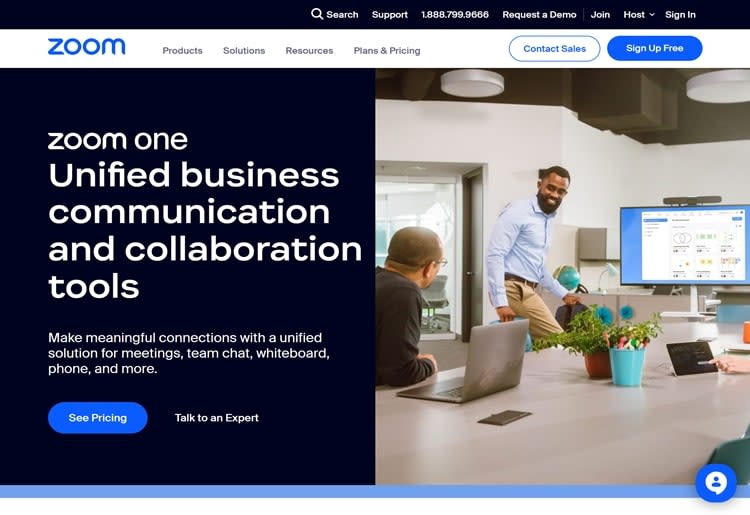The height and width of the screenshot is (515, 750).
Task: Click the Search text in top bar
Action: (342, 15)
